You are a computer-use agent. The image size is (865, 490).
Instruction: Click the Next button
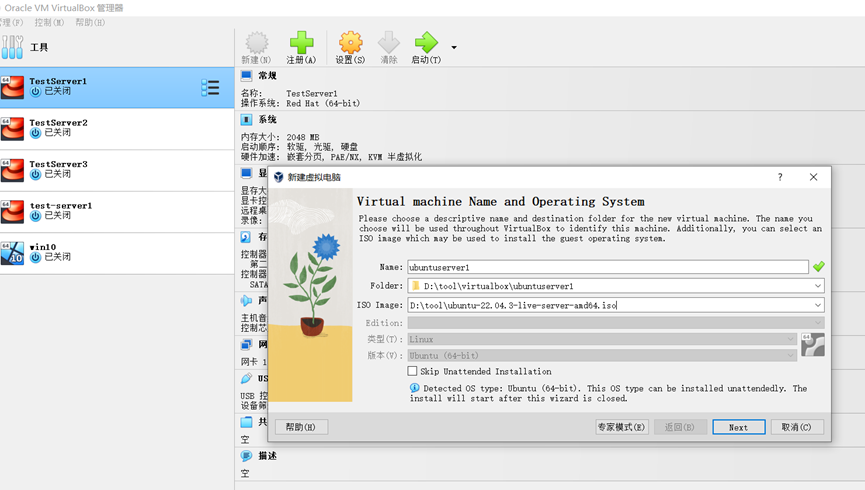pos(739,427)
